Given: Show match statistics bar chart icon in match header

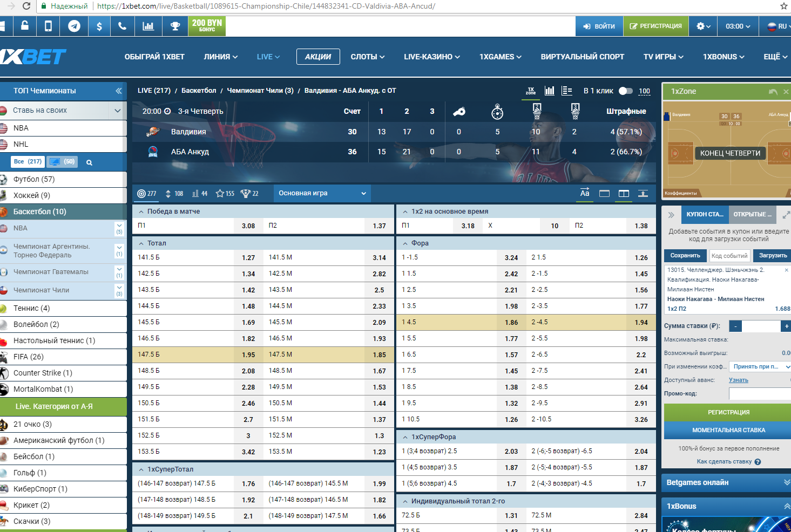Looking at the screenshot, I should pos(550,91).
